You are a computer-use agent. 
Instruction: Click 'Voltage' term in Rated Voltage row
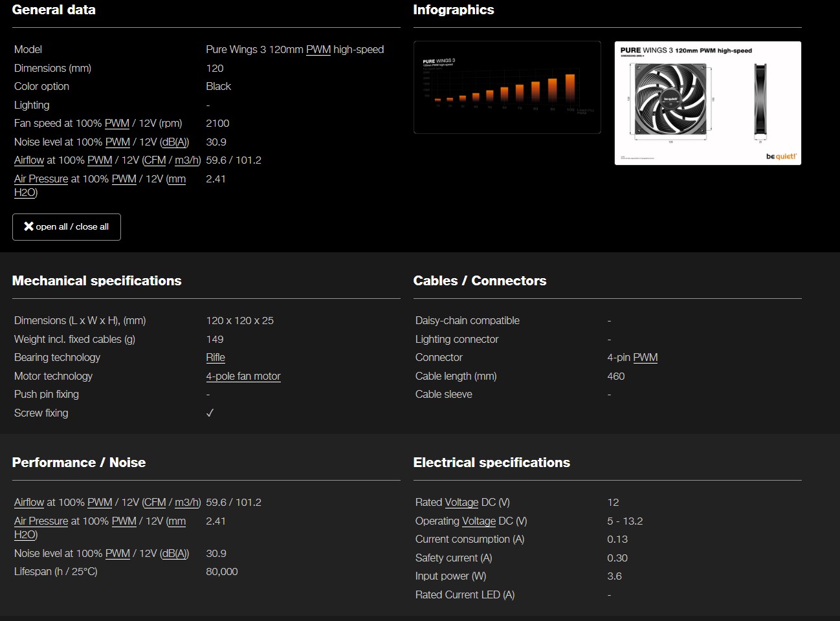tap(461, 503)
